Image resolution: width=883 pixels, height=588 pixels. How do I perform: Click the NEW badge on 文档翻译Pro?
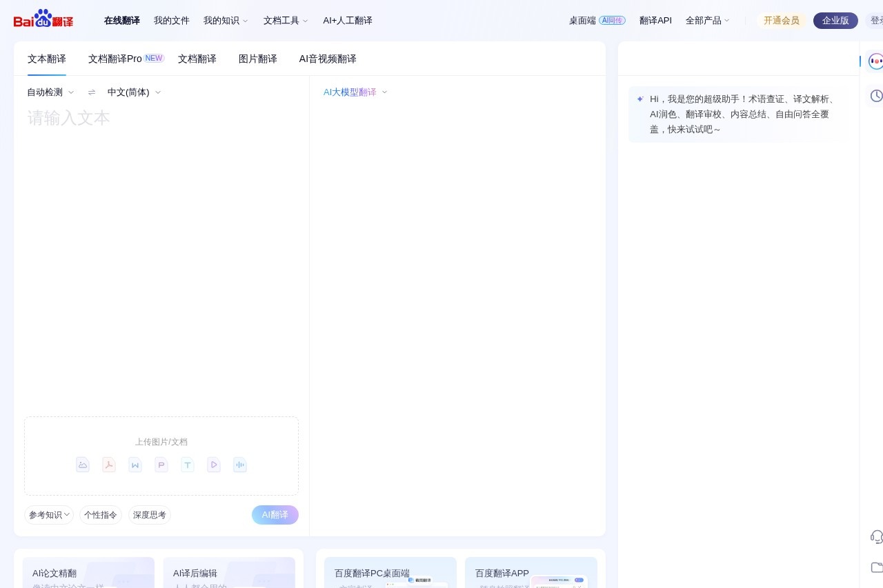[x=154, y=59]
